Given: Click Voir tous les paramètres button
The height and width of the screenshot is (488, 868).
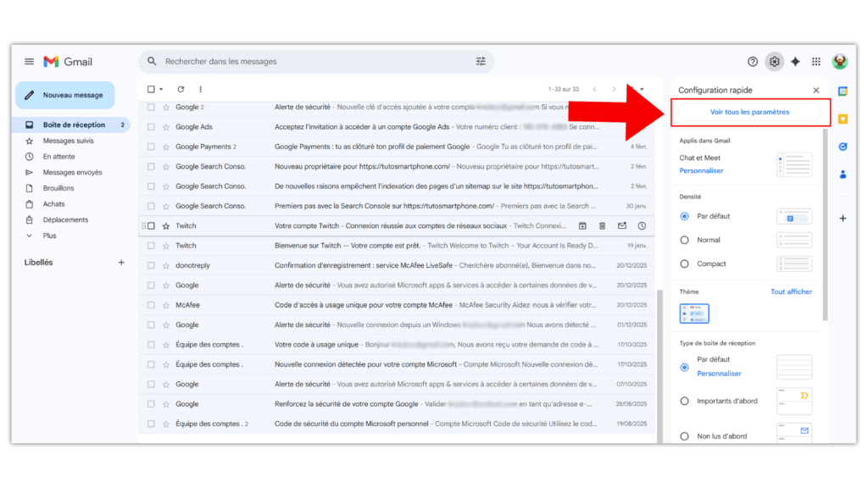Looking at the screenshot, I should [749, 112].
